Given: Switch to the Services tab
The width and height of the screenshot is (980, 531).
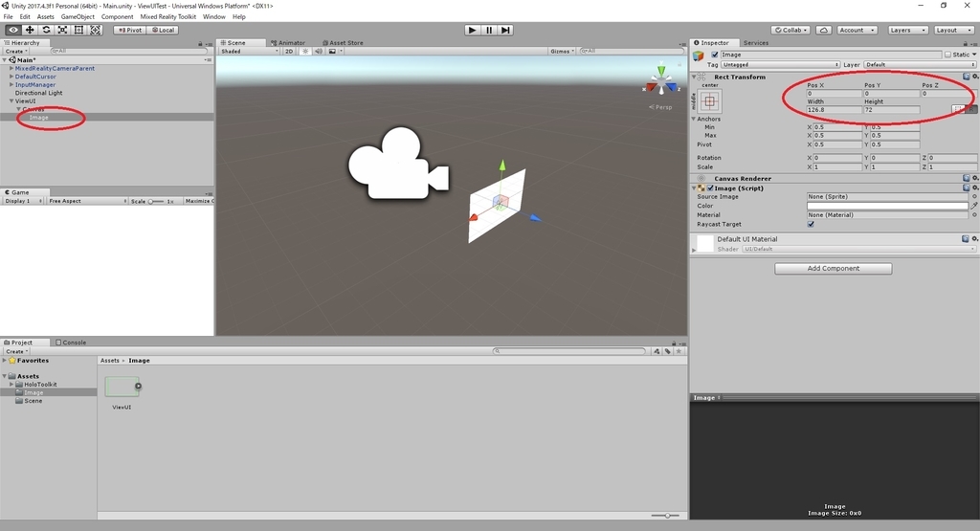Looking at the screenshot, I should coord(756,43).
